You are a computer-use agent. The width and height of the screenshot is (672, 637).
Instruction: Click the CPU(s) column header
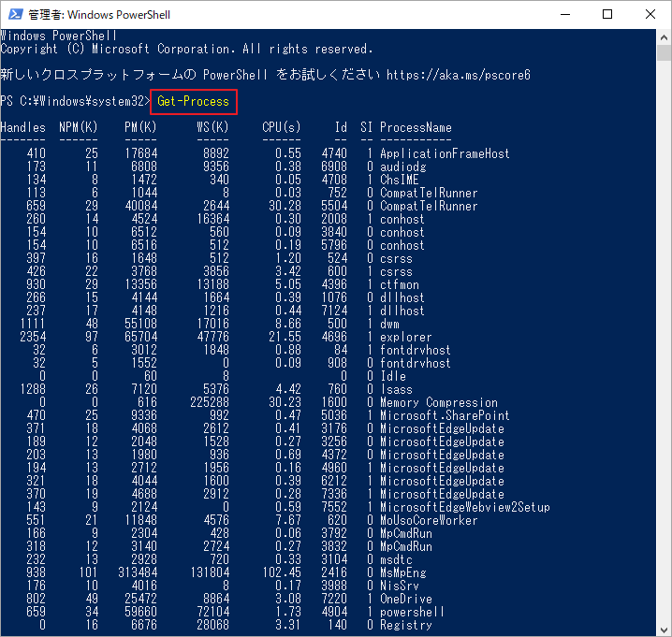point(281,127)
